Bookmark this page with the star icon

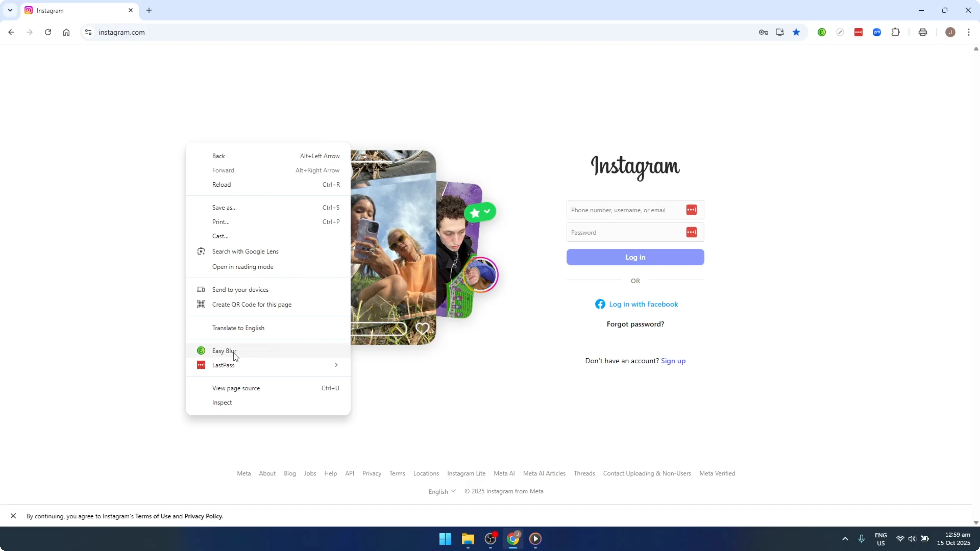796,32
